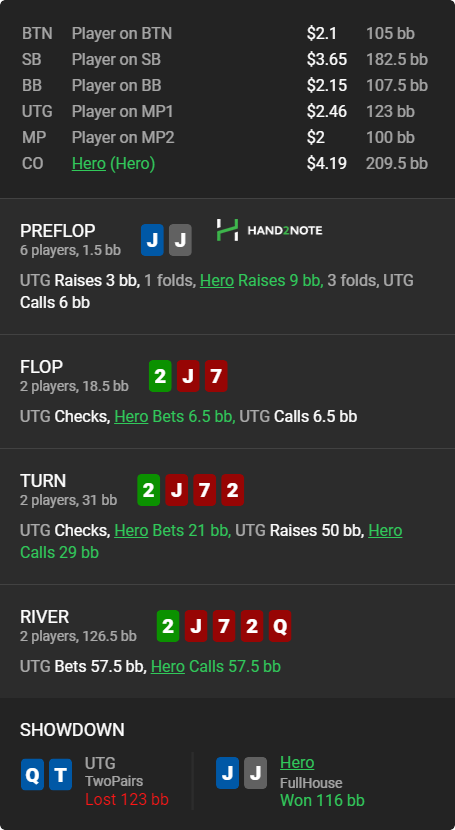Click the green 2 card on flop
455x830 pixels.
point(160,376)
